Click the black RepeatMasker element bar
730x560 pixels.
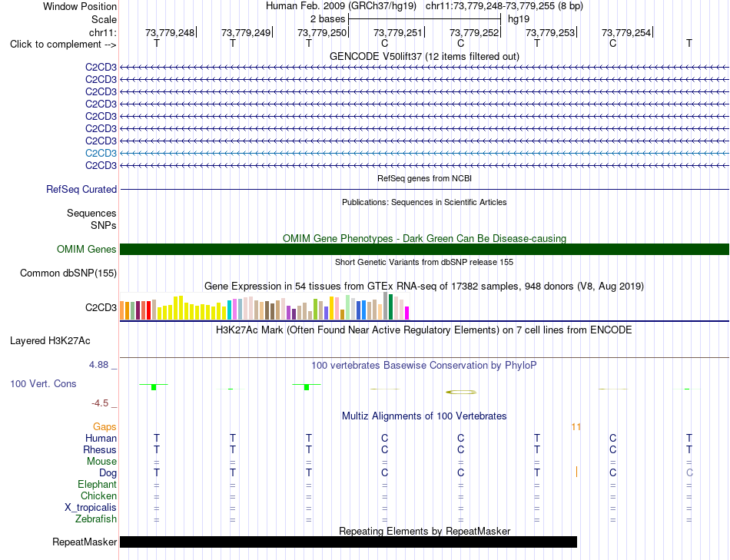pos(348,542)
